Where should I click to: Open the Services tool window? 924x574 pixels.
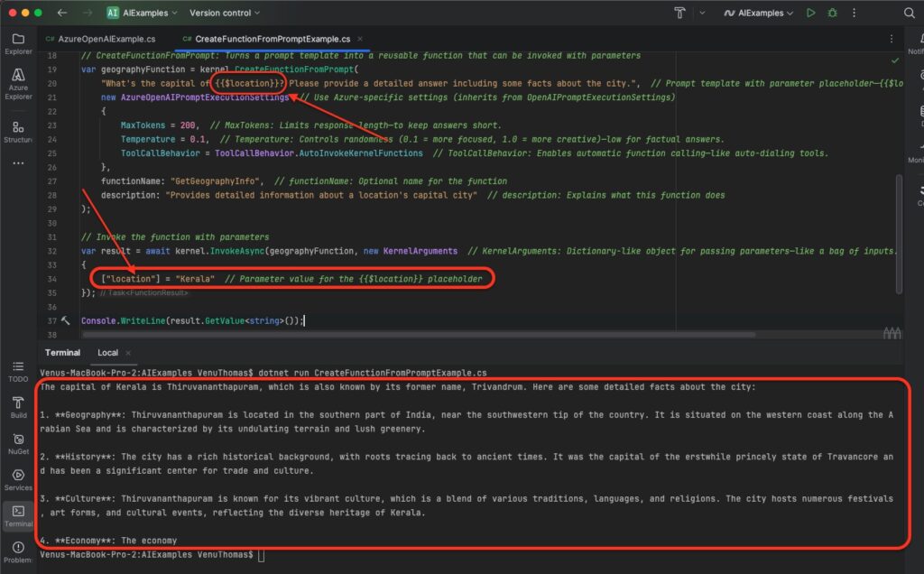tap(18, 478)
